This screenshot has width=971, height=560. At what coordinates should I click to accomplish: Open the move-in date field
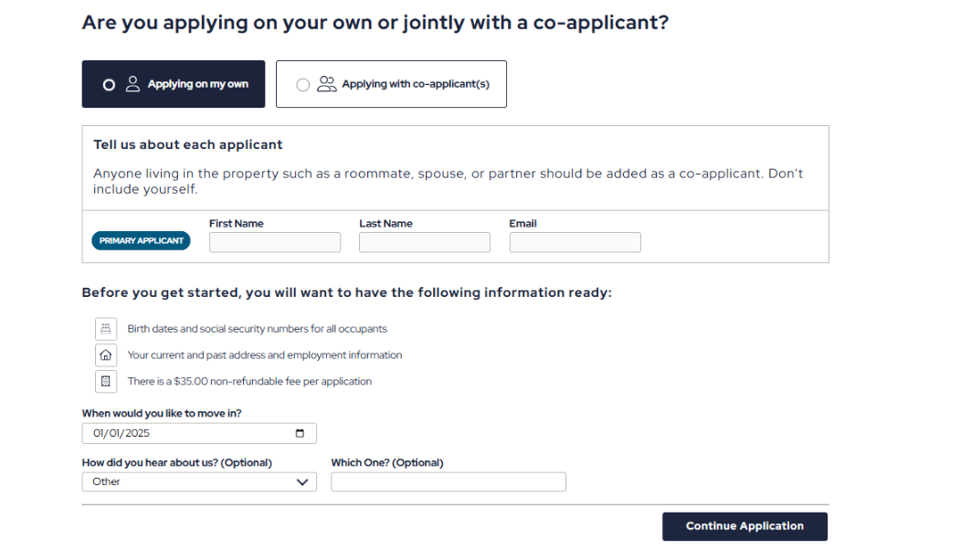tap(199, 433)
